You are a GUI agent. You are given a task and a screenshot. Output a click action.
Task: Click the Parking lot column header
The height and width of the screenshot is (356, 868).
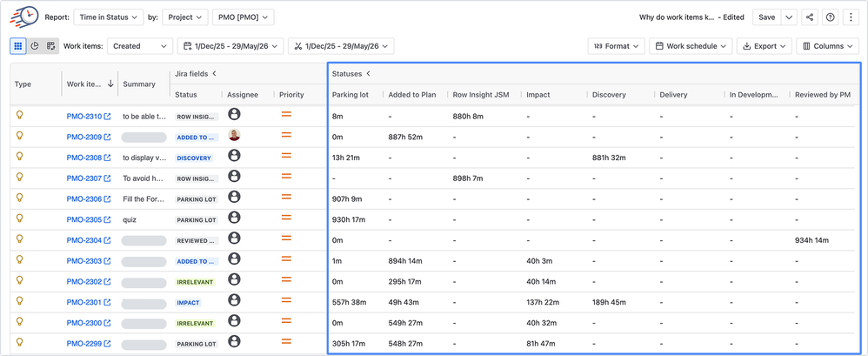pyautogui.click(x=351, y=95)
